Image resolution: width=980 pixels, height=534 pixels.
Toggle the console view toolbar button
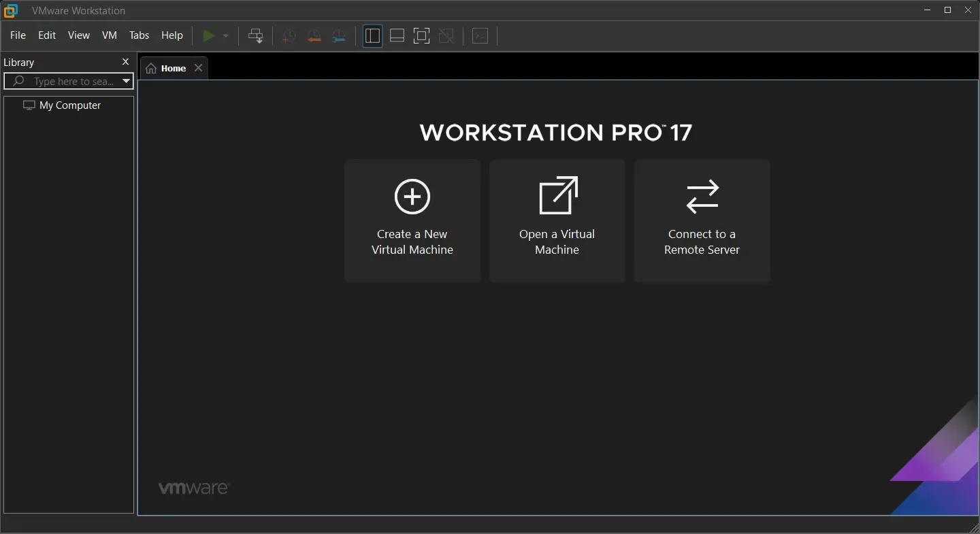[480, 35]
